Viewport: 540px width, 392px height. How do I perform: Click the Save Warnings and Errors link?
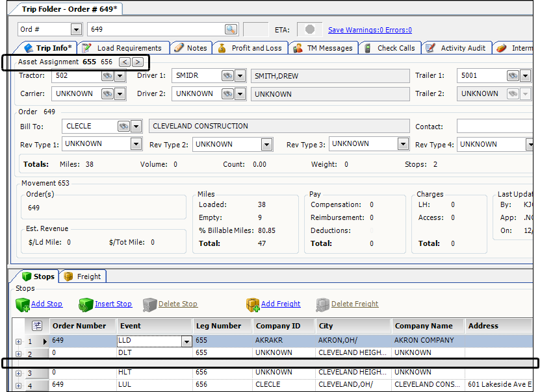tap(369, 30)
